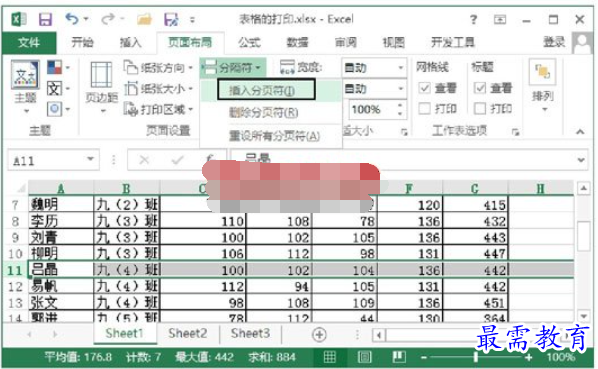Click the theme Colors icon
The image size is (598, 369).
55,67
